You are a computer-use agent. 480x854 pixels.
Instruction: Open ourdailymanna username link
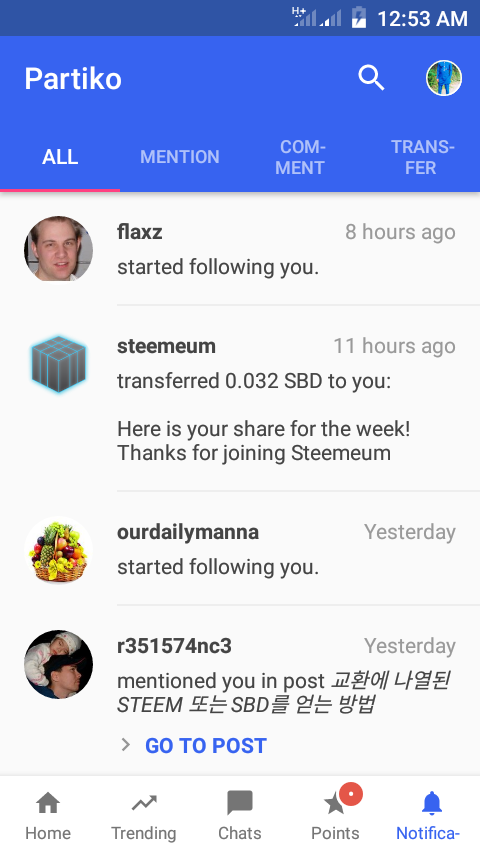pyautogui.click(x=188, y=532)
